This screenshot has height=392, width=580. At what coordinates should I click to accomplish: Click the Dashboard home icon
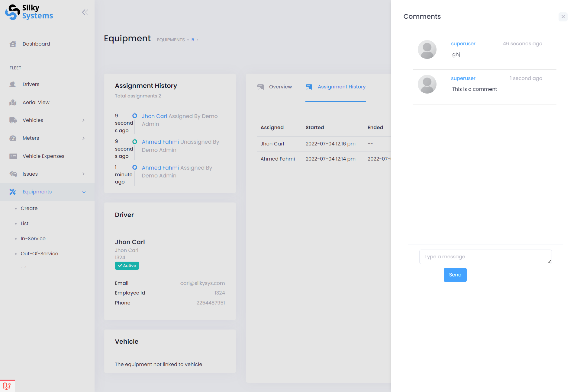point(13,44)
